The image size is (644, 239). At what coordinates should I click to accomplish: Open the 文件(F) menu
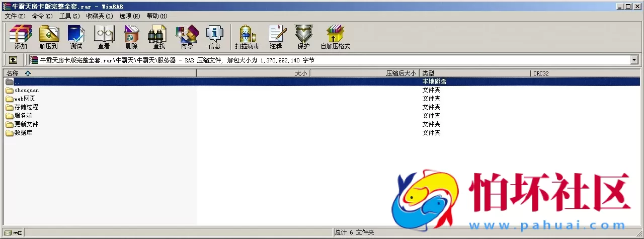15,16
